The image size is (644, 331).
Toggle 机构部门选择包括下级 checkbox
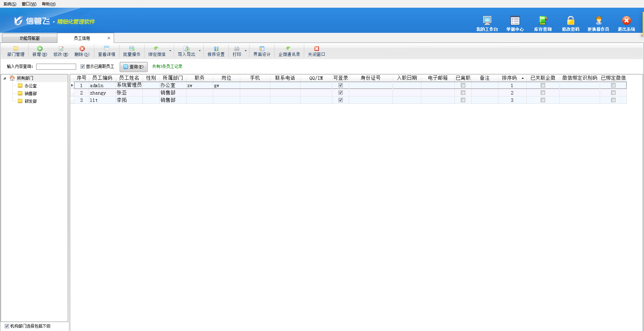(x=7, y=326)
